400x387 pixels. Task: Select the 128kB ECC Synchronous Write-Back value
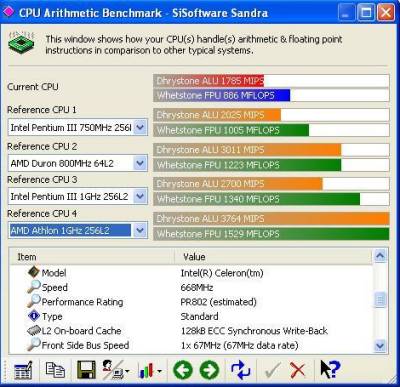point(254,331)
